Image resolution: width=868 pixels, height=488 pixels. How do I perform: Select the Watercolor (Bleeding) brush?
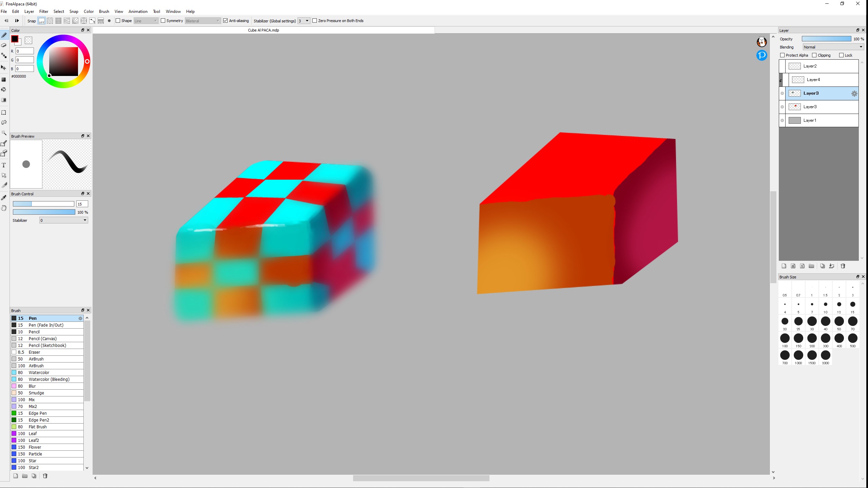point(49,379)
